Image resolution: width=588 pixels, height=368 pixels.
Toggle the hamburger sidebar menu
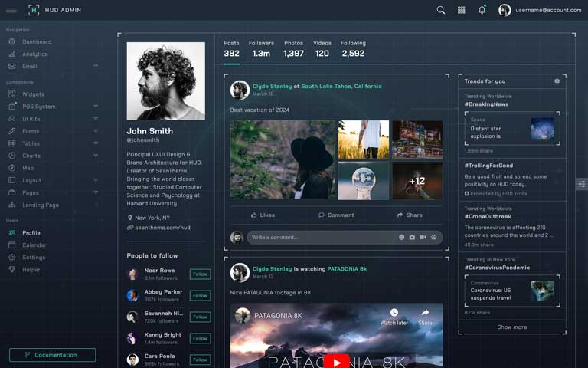(x=11, y=10)
